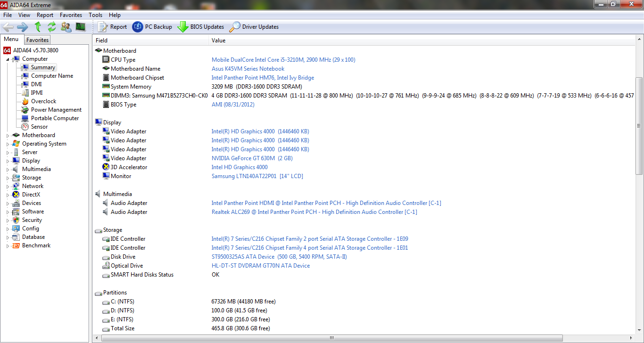This screenshot has height=343, width=644.
Task: Open Intel Panther Point HM76 chipset link
Action: 263,78
